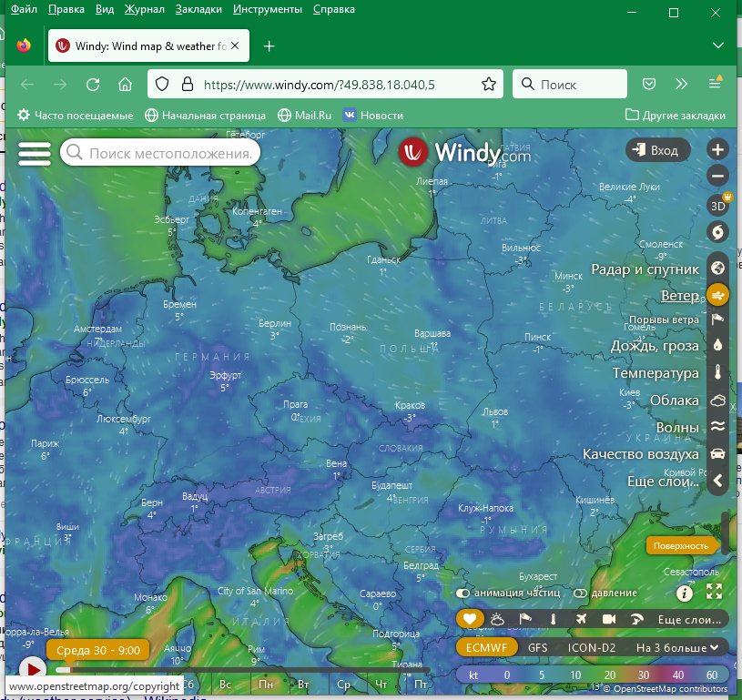Open the hurricane tracker icon

point(717,232)
